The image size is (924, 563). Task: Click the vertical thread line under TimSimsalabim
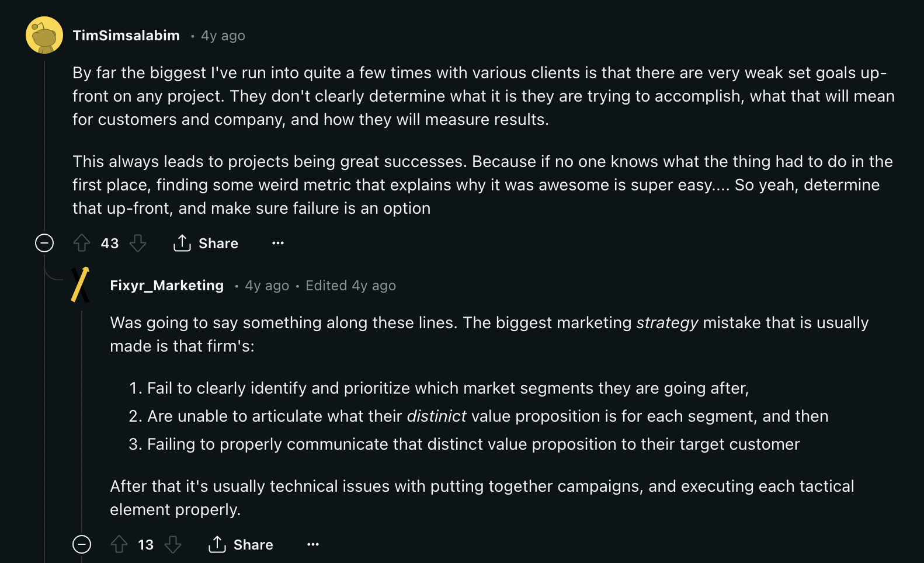tap(44, 146)
